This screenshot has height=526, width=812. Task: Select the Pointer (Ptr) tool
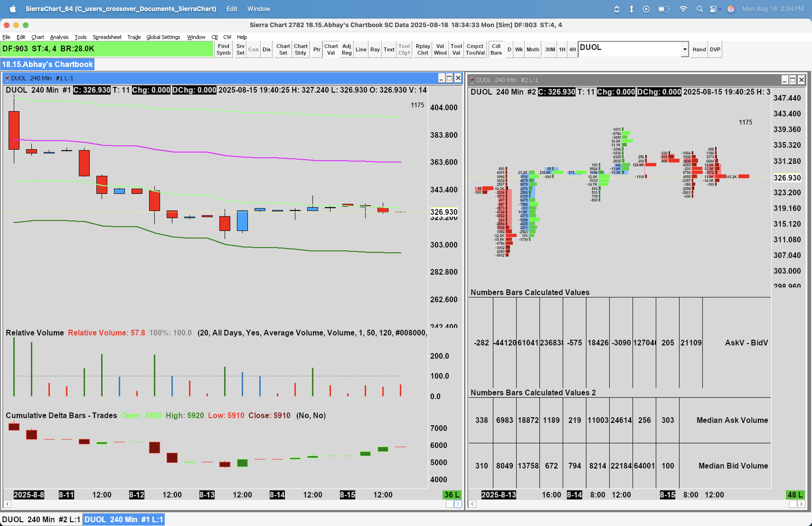click(317, 49)
